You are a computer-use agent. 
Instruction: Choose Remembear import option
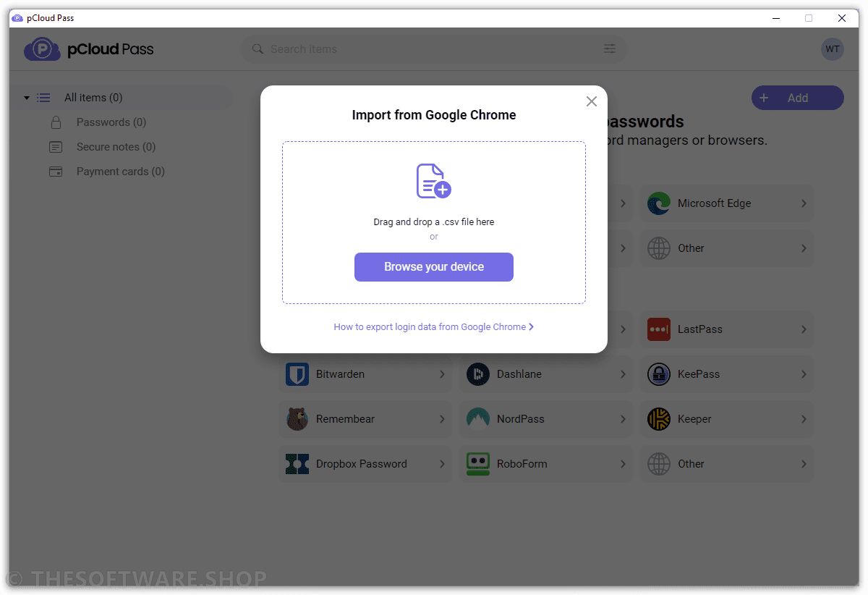[x=365, y=419]
